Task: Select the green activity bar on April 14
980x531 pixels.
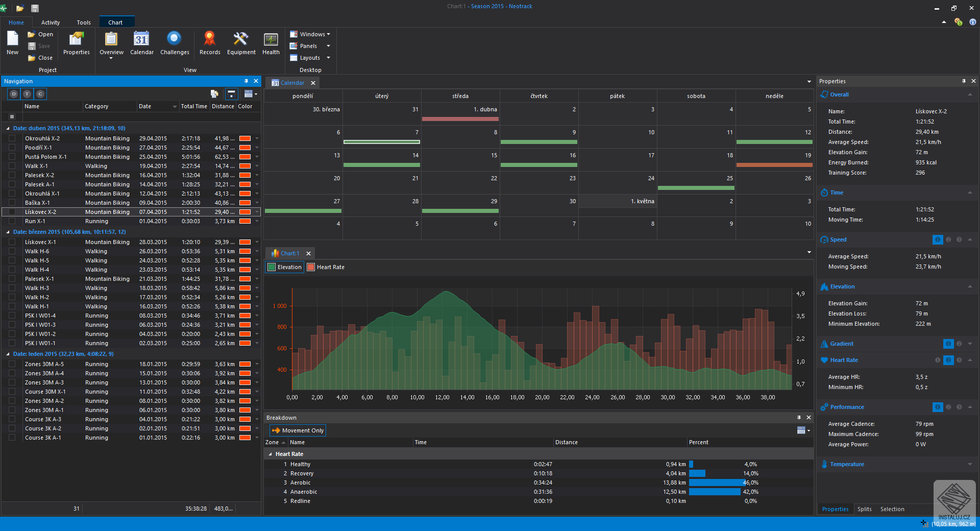Action: pos(382,165)
